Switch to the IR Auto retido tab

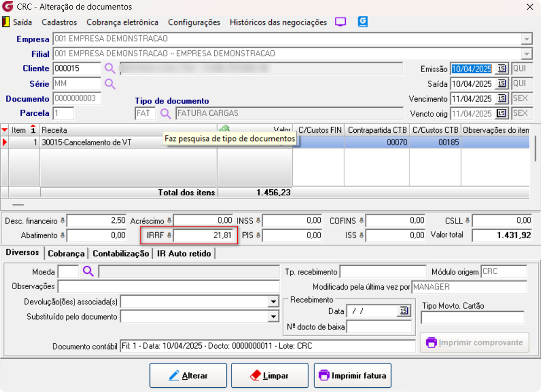point(184,254)
